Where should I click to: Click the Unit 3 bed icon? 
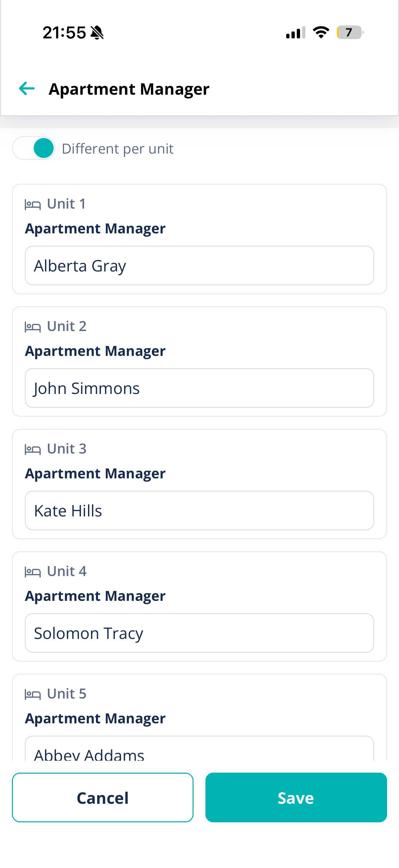33,449
